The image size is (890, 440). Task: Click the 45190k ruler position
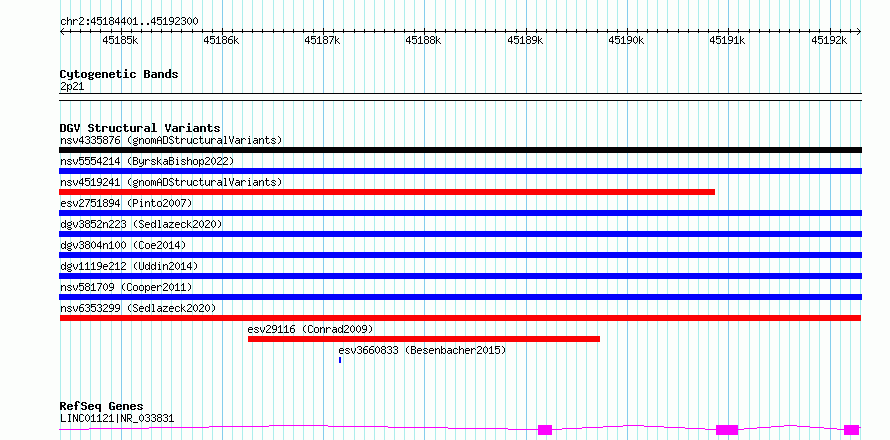(x=626, y=40)
